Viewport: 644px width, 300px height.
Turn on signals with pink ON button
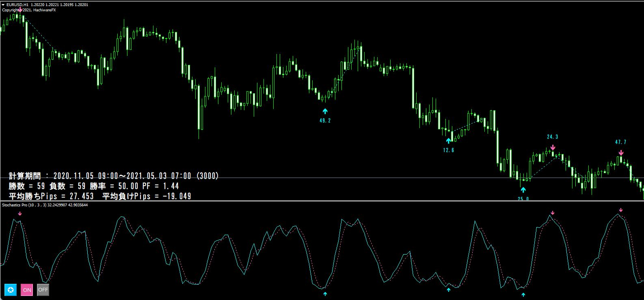[x=27, y=290]
